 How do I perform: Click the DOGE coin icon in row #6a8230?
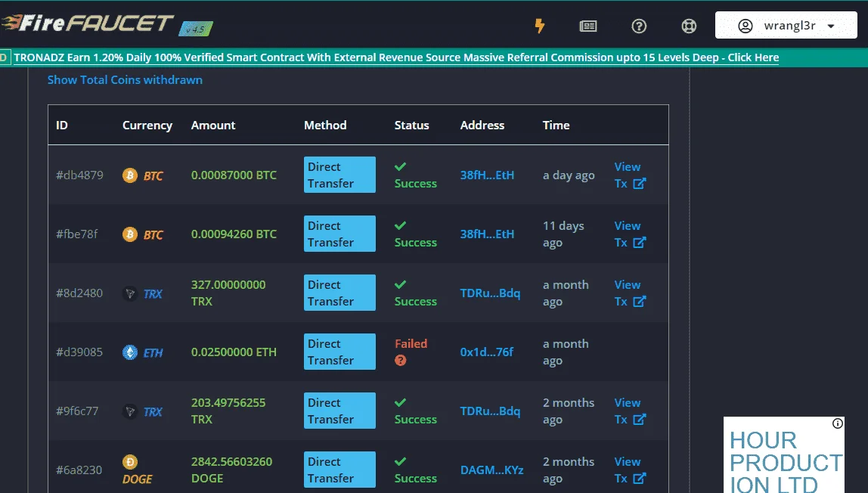[129, 461]
